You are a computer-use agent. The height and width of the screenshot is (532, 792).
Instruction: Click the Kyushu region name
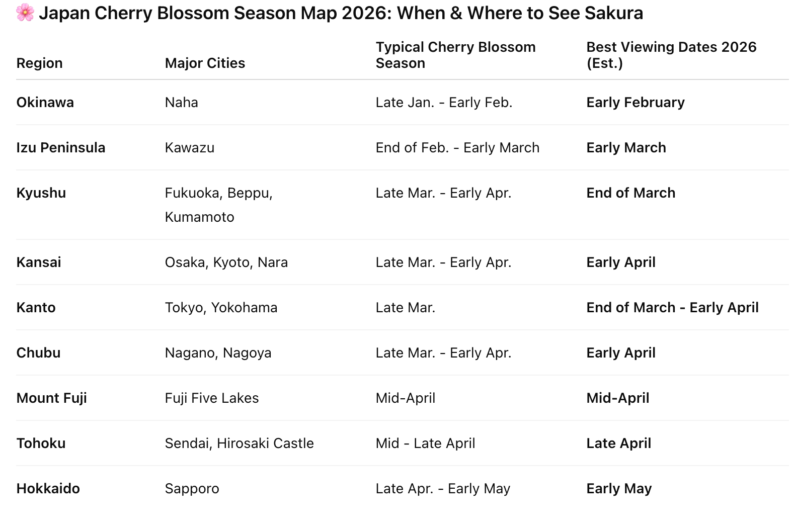(x=41, y=193)
